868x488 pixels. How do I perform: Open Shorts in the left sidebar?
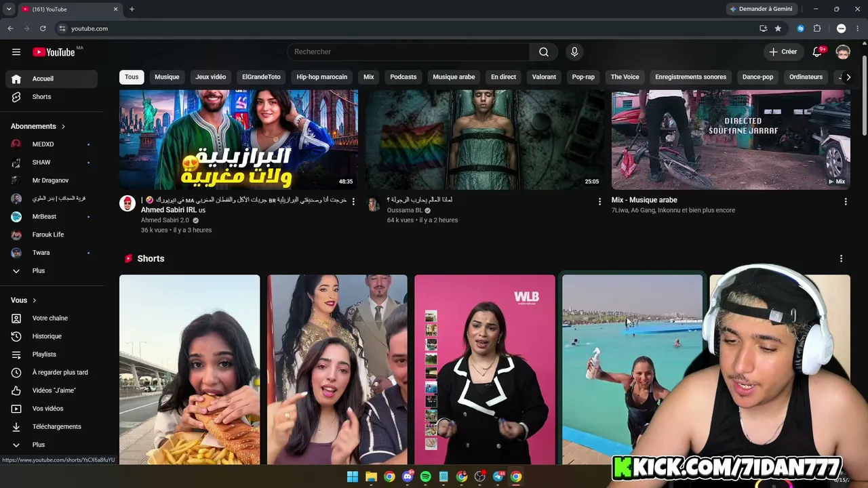coord(52,97)
